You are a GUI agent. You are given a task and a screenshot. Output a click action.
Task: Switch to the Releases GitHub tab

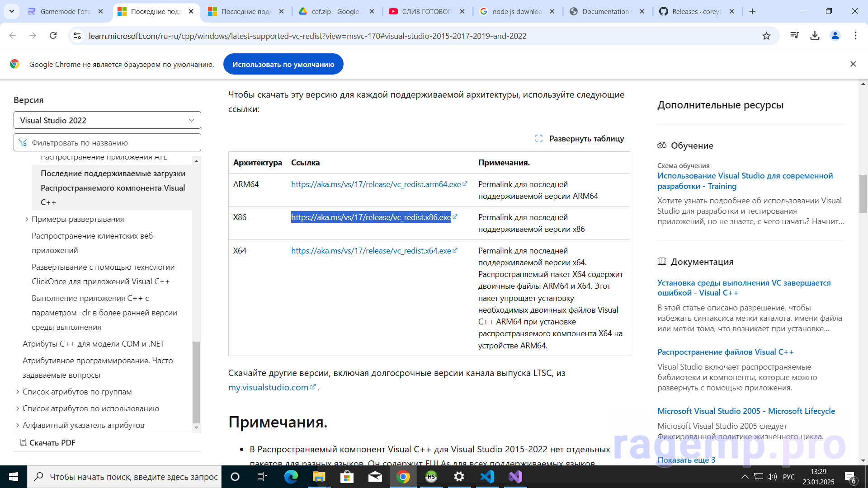pos(697,11)
